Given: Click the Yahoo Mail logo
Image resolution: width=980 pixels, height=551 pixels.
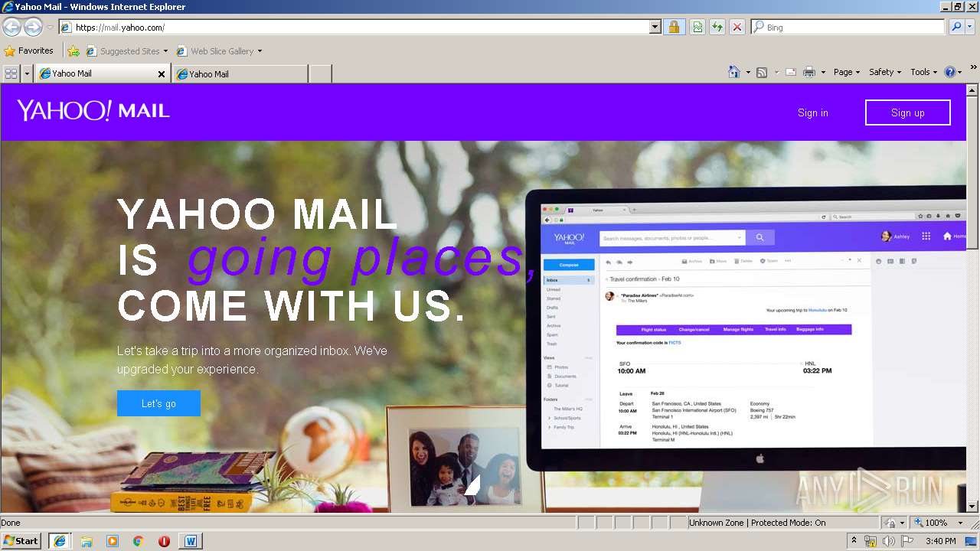Looking at the screenshot, I should pos(93,111).
